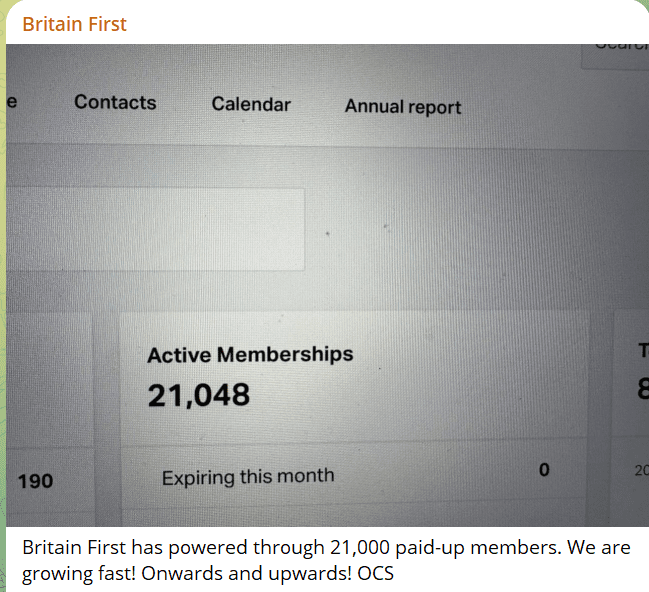Viewport: 649px width, 592px height.
Task: Click the cut-off 8 figure at right edge
Action: click(x=642, y=389)
